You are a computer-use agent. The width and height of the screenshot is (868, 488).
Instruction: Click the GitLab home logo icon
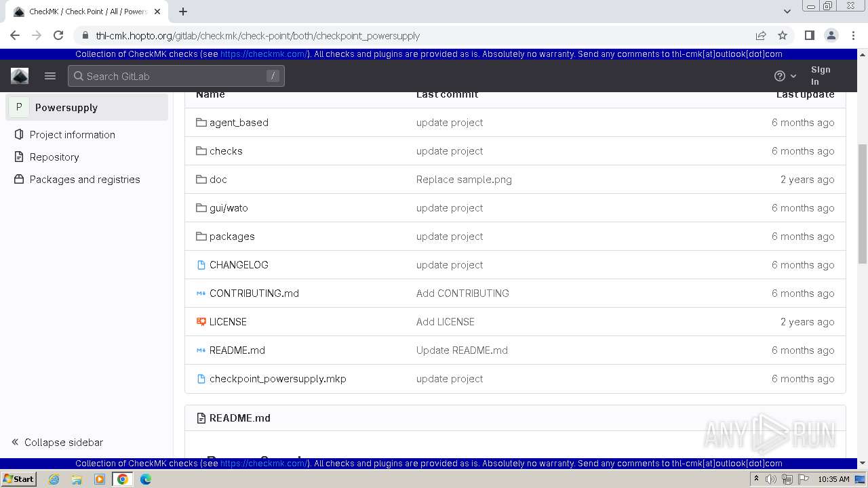20,76
